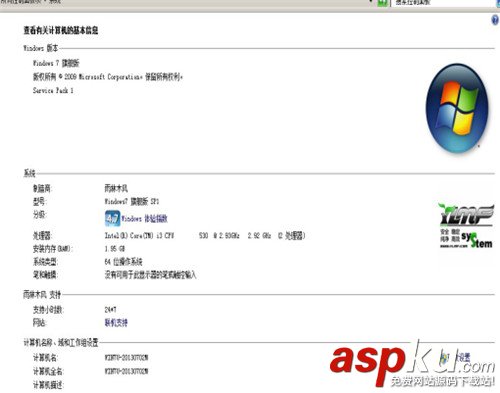Select the 24*7 support hours value
The height and width of the screenshot is (393, 500).
coord(110,310)
